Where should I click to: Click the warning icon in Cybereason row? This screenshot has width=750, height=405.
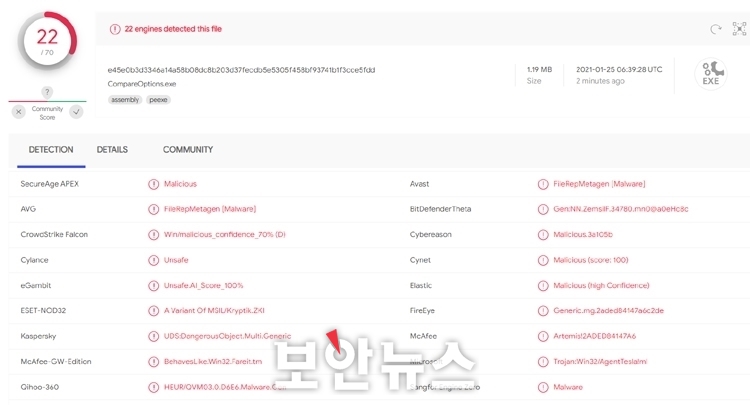(543, 235)
